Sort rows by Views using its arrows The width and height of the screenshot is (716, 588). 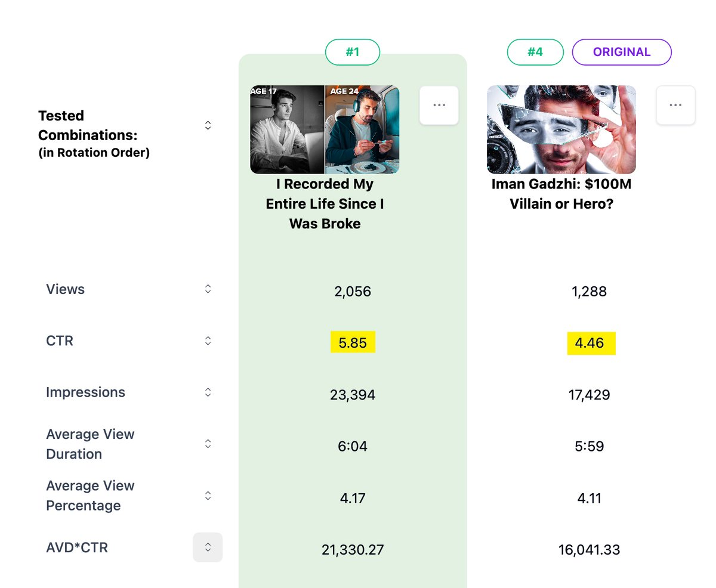point(208,289)
